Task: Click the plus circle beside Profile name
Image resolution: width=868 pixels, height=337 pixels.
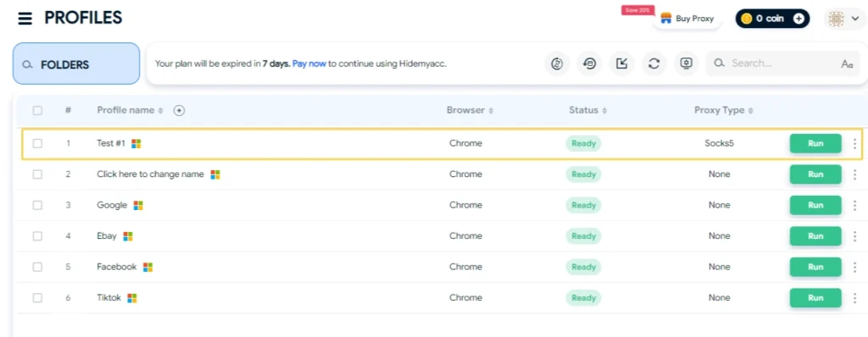Action: 179,111
